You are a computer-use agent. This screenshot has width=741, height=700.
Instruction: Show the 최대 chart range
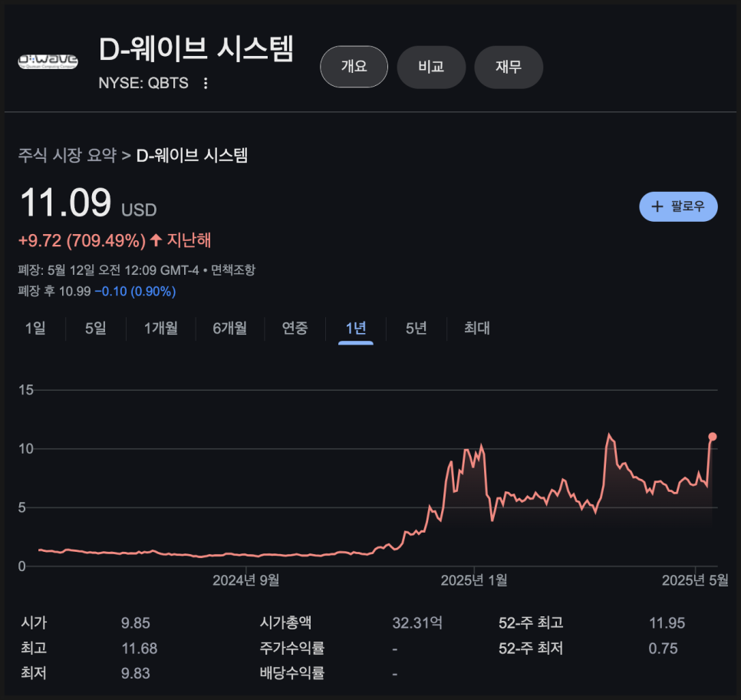click(x=477, y=328)
